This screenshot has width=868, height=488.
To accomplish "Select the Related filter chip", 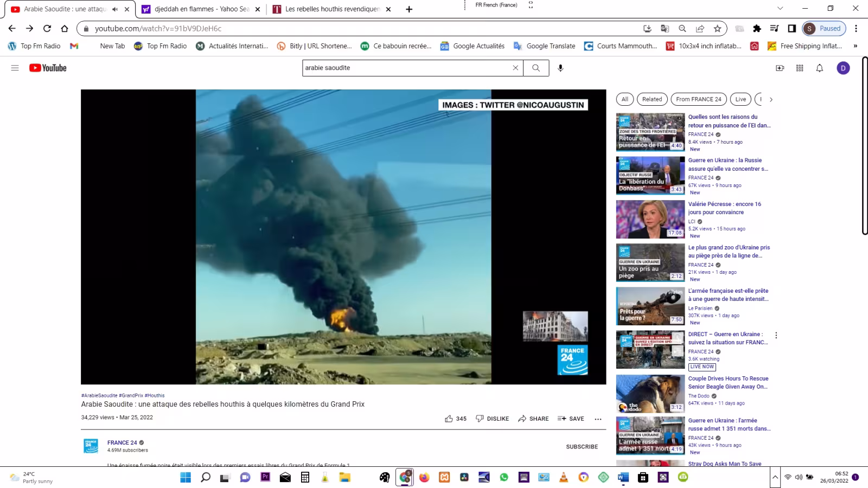I will 652,99.
